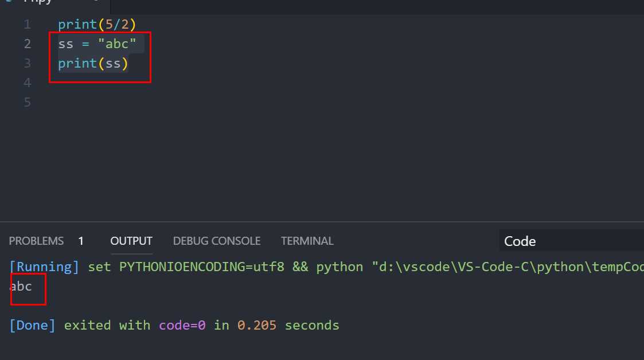Click the [Running] output line
The width and height of the screenshot is (644, 360).
coord(326,267)
